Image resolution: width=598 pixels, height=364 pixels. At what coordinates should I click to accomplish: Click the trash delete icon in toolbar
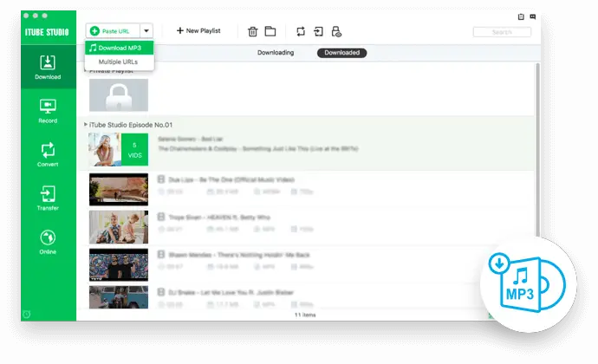click(252, 31)
